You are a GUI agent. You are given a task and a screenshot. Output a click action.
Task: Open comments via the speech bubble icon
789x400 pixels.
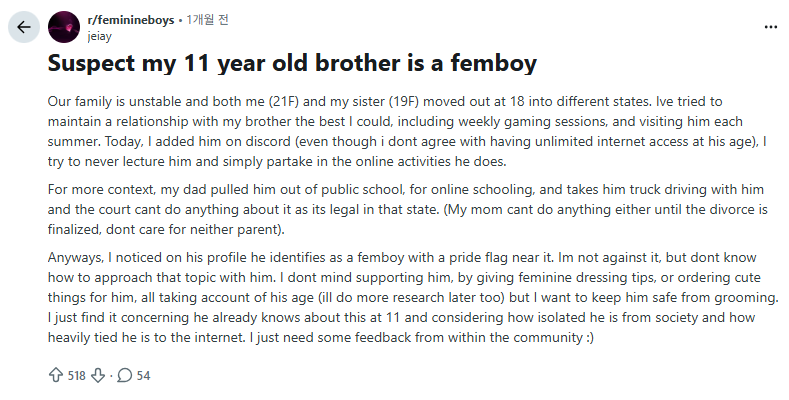point(125,375)
